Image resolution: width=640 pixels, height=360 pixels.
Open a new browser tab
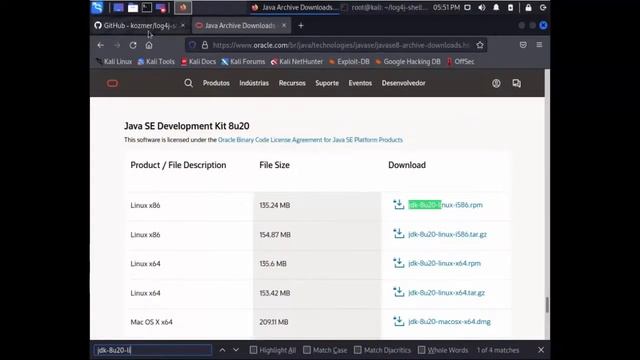click(301, 25)
